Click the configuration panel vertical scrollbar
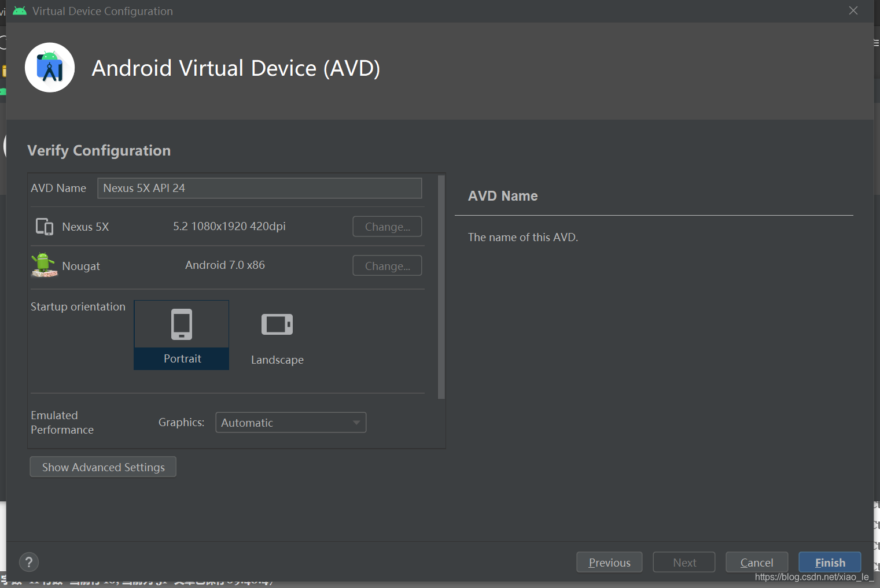880x588 pixels. [x=441, y=287]
